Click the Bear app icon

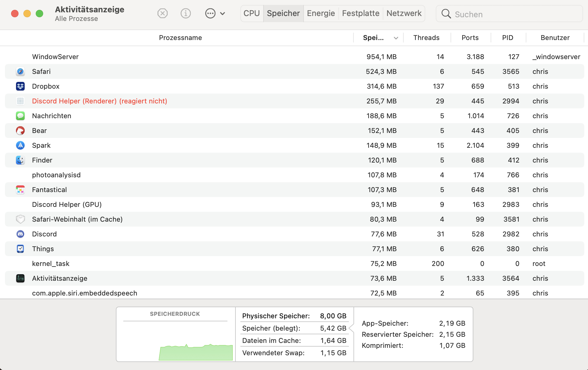point(20,131)
